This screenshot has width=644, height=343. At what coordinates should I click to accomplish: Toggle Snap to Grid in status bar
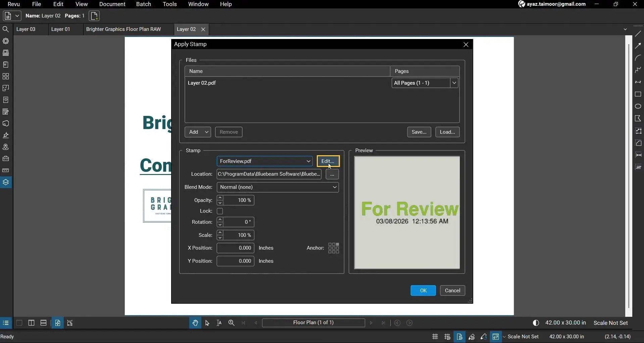[x=447, y=337]
